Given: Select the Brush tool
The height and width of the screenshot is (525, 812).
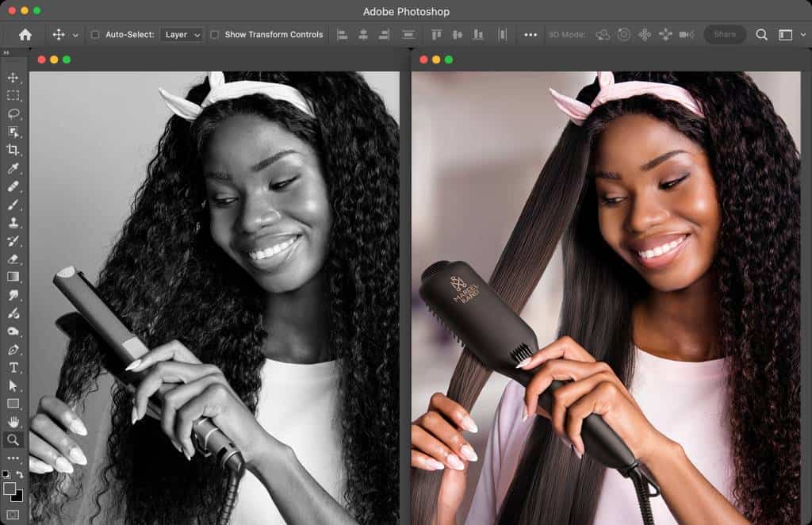Looking at the screenshot, I should 13,205.
